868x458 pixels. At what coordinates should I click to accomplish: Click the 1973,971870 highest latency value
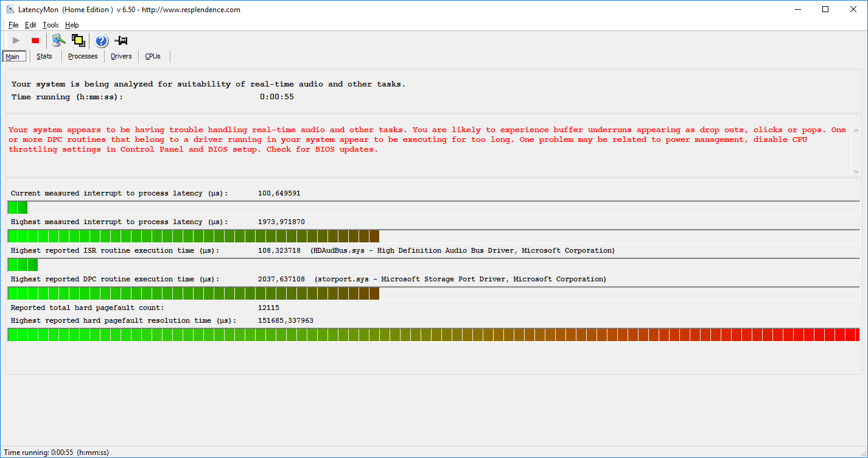point(282,222)
